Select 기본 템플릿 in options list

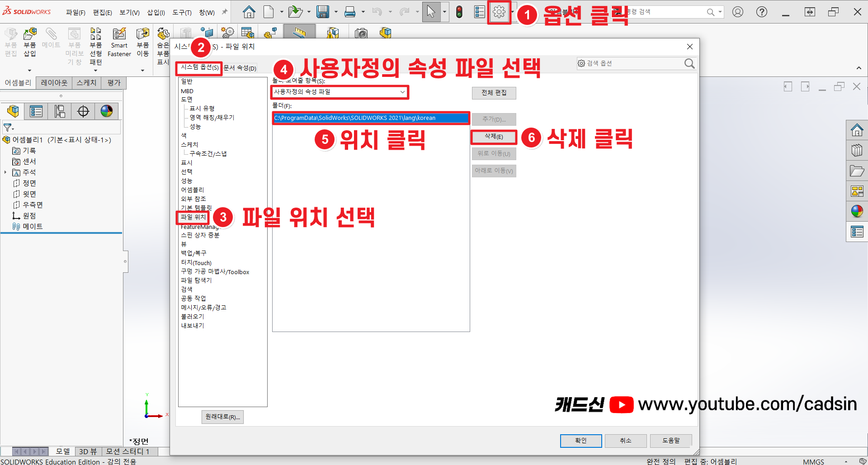point(196,208)
